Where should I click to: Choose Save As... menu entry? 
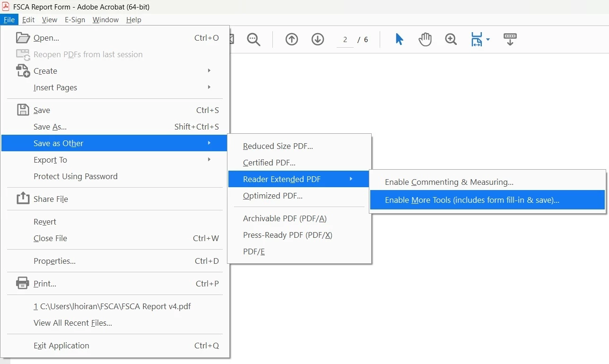(115, 127)
